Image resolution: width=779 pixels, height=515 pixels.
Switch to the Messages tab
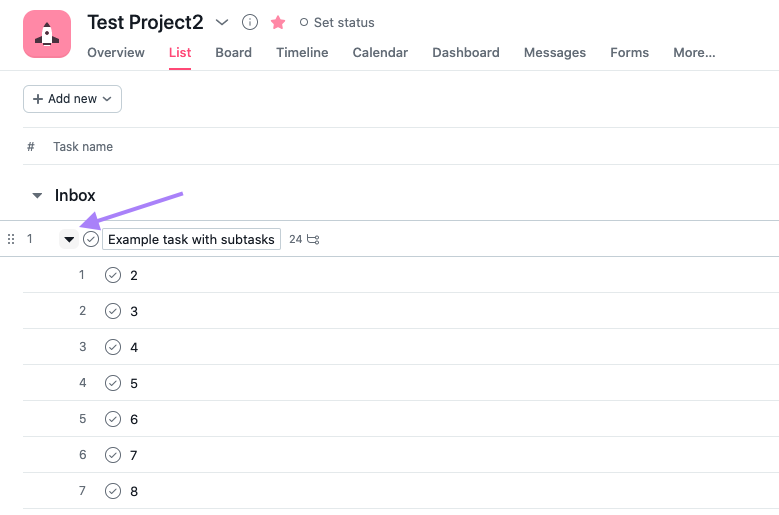(555, 53)
